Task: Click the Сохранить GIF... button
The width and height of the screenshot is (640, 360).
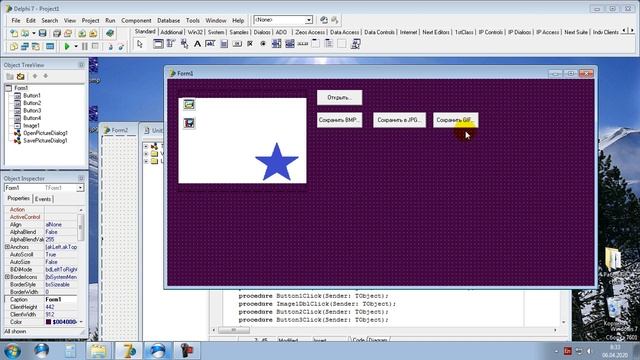Action: click(x=456, y=120)
